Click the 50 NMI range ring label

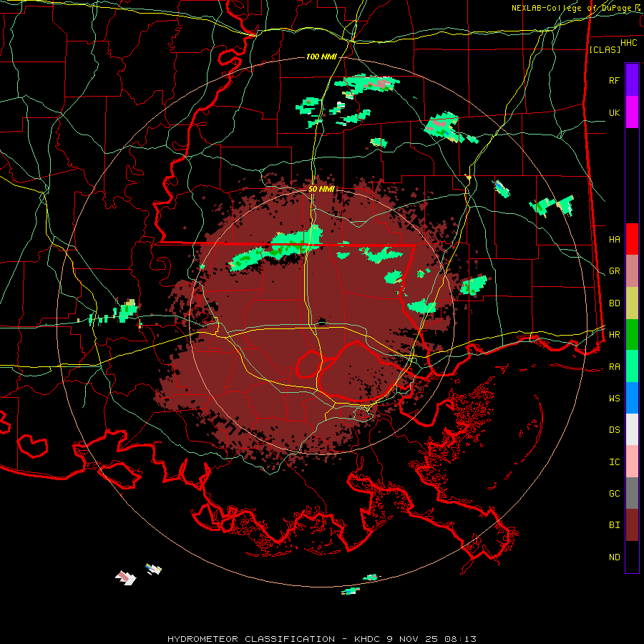[x=321, y=189]
